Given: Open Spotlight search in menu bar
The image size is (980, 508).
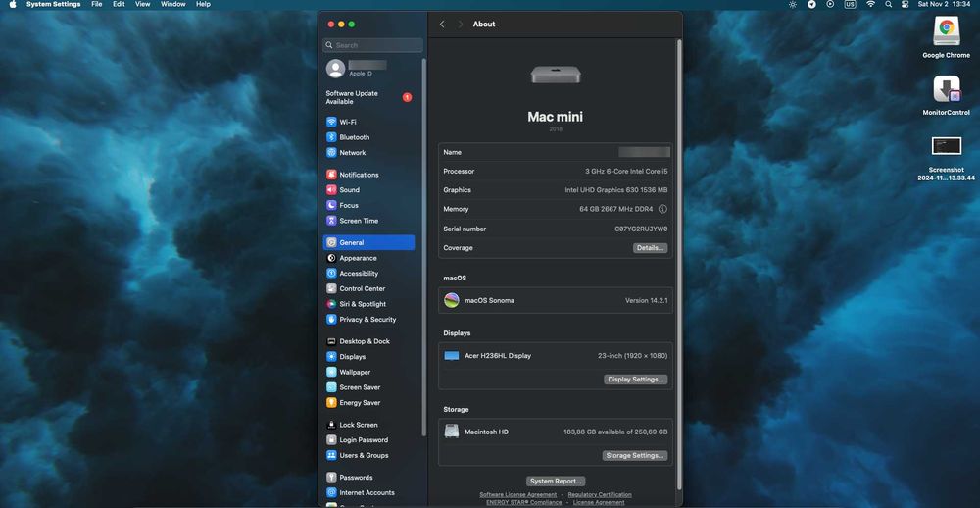Looking at the screenshot, I should click(x=888, y=4).
